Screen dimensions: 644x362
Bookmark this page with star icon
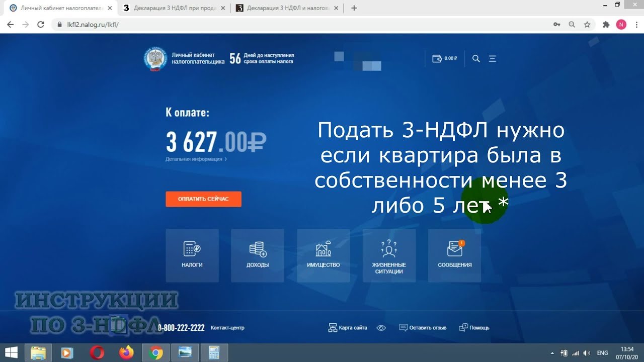pos(587,24)
